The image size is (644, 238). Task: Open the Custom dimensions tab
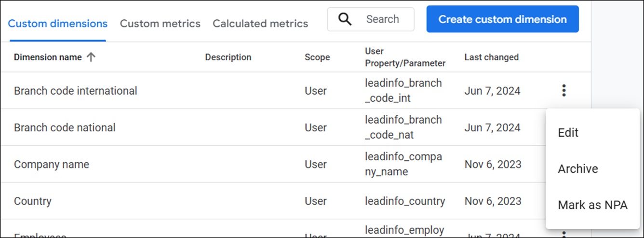(x=58, y=24)
